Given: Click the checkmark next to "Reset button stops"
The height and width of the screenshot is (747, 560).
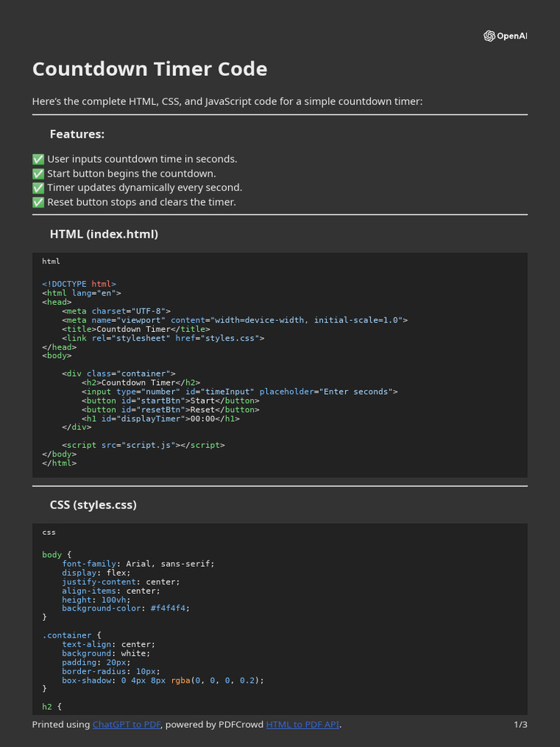Looking at the screenshot, I should 39,202.
